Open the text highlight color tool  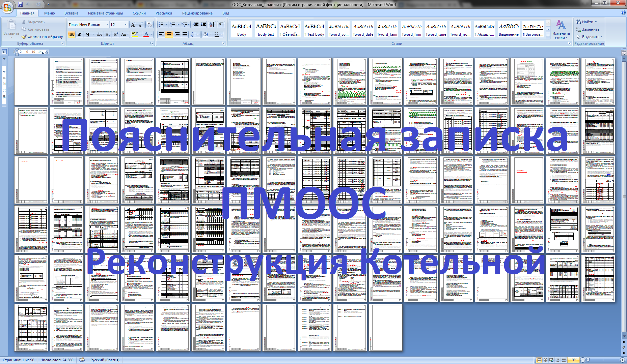pyautogui.click(x=134, y=34)
